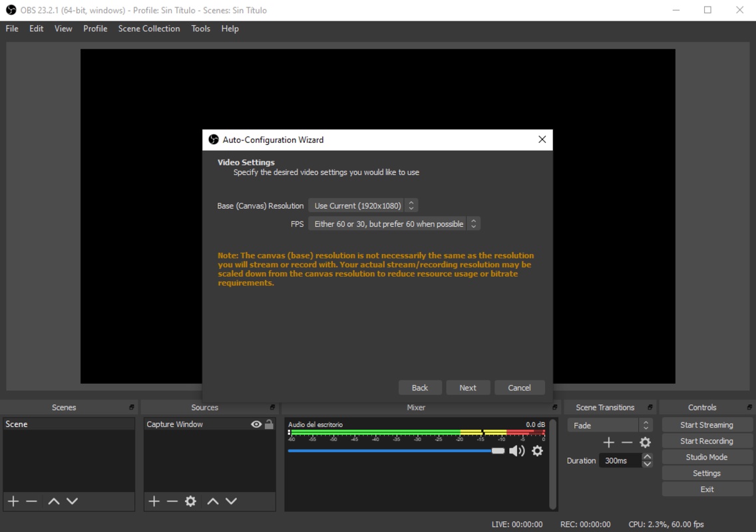Click the Duration 300ms input field
The height and width of the screenshot is (532, 756).
tap(619, 460)
